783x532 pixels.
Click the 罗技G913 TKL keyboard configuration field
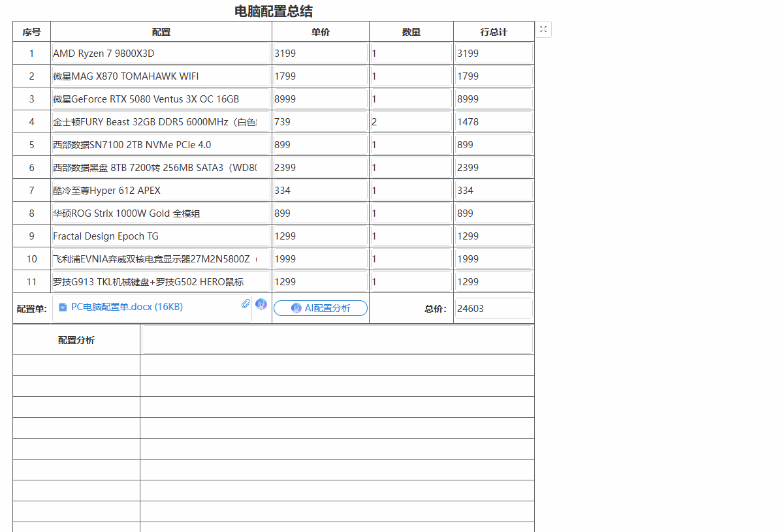(161, 282)
